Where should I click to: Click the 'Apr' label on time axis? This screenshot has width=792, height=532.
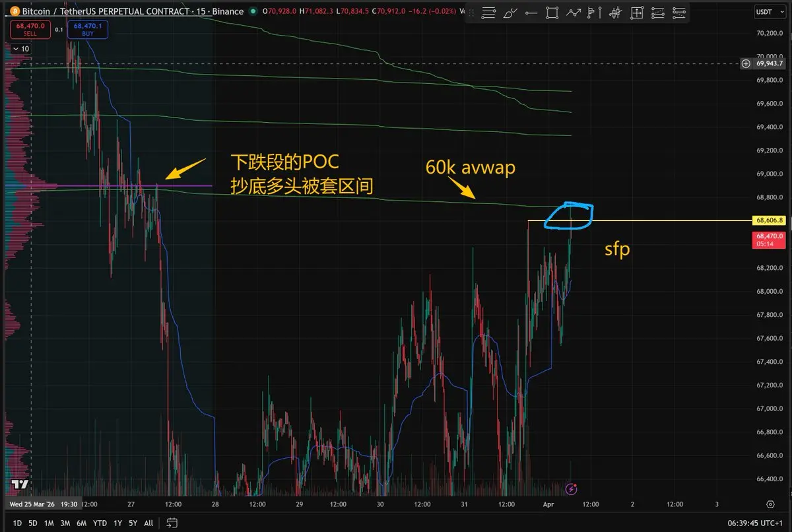[549, 504]
